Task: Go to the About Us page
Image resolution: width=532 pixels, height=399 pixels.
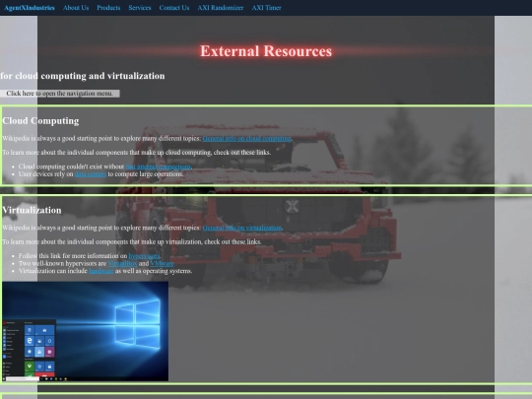Action: 76,8
